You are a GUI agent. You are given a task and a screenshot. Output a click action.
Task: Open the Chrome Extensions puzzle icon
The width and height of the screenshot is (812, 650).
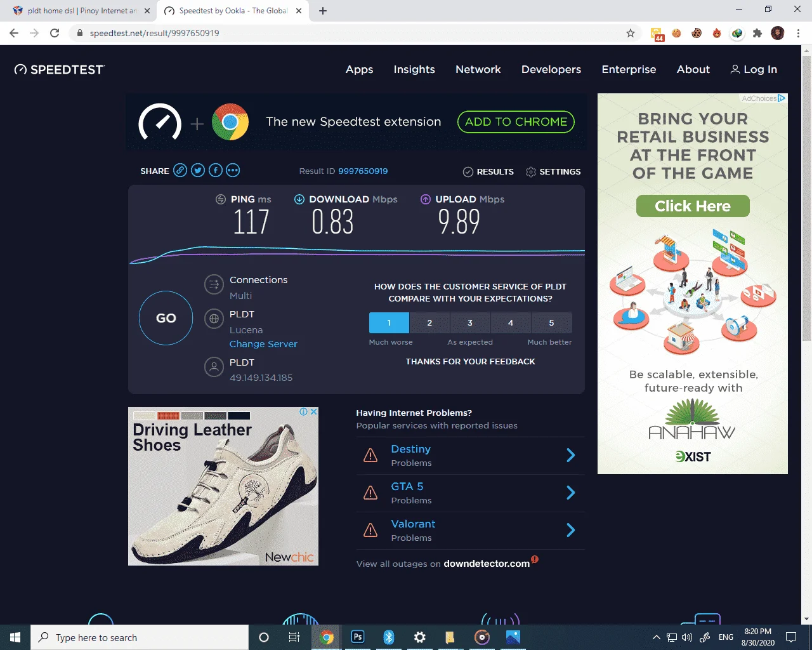(x=757, y=33)
